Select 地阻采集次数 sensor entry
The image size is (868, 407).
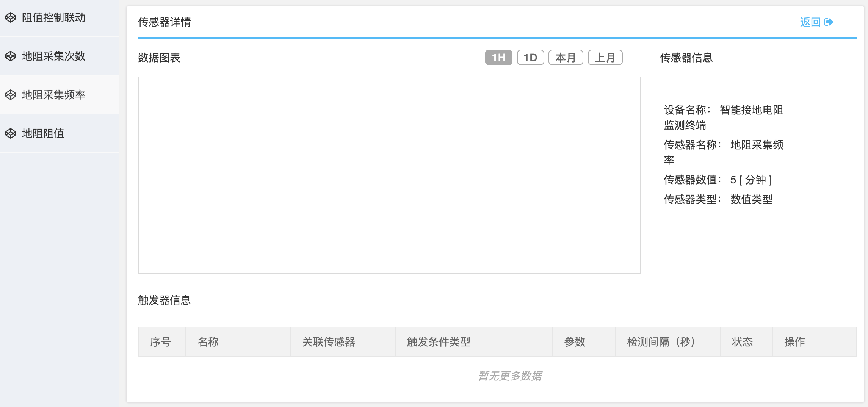[53, 56]
